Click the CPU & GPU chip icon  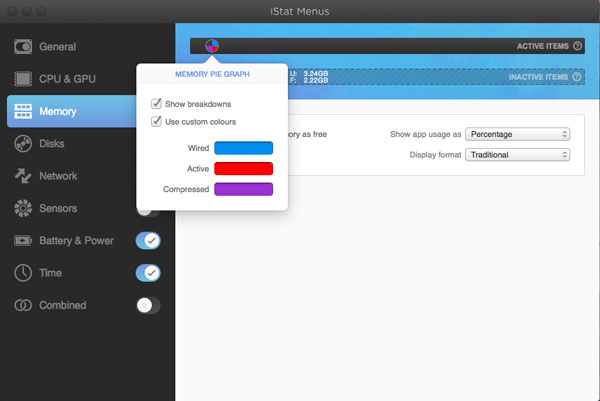click(23, 79)
